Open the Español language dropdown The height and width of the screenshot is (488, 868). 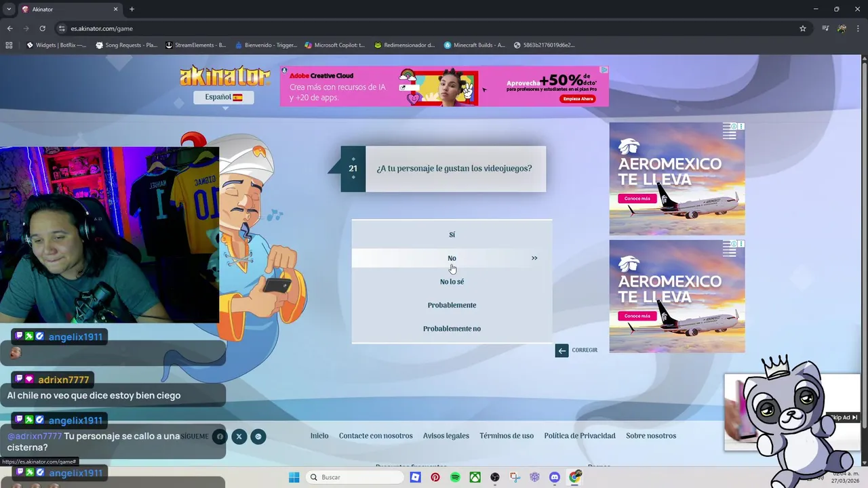224,97
